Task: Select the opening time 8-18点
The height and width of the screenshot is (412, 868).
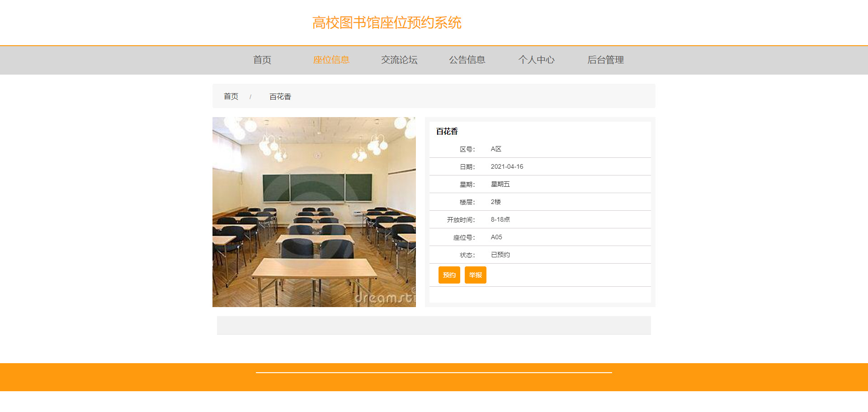Action: [500, 219]
